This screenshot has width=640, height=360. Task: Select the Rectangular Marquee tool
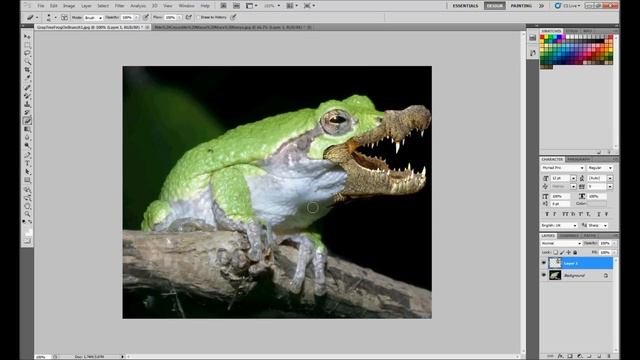point(27,45)
